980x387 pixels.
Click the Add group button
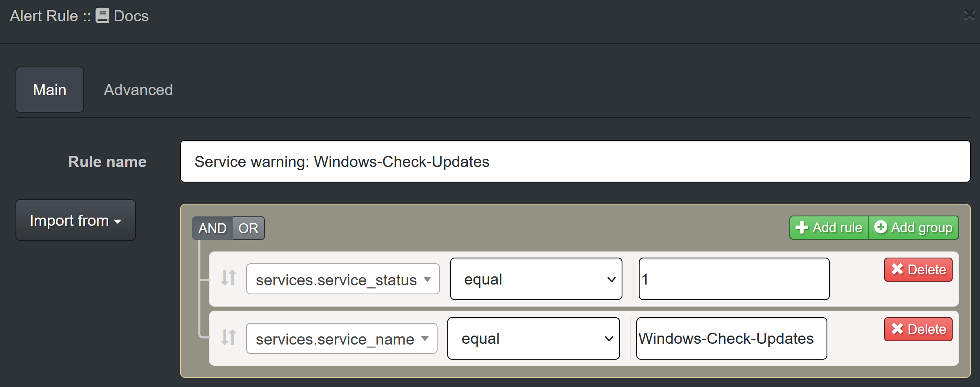[x=913, y=227]
